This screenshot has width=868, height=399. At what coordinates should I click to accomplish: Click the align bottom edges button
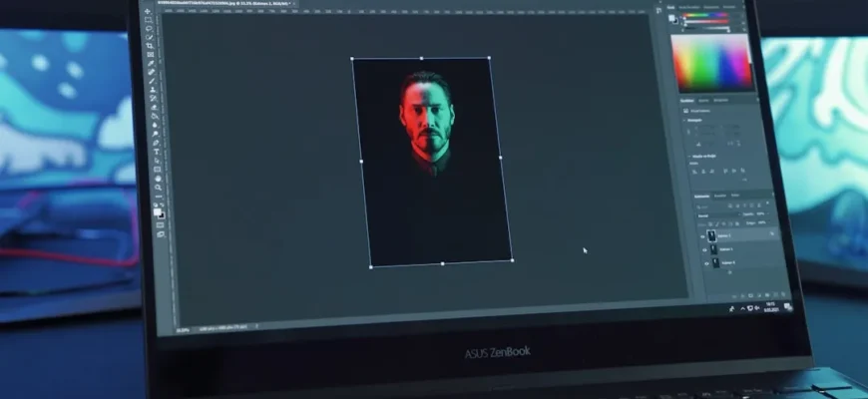pyautogui.click(x=743, y=170)
